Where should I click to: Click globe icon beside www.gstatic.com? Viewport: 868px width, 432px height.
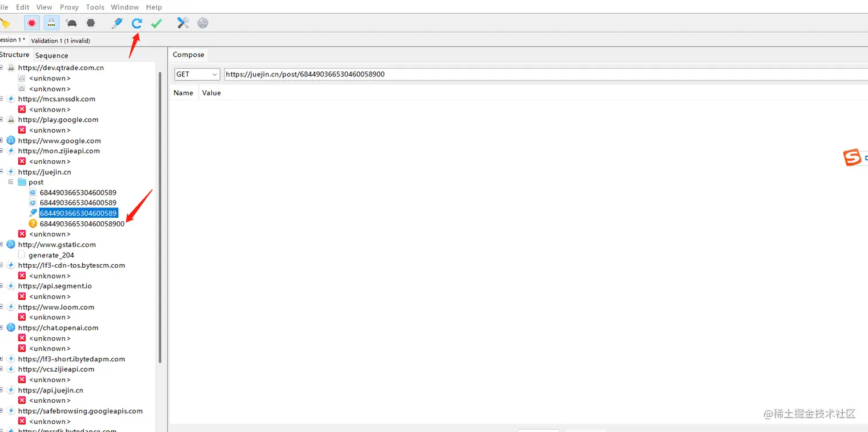(x=11, y=245)
